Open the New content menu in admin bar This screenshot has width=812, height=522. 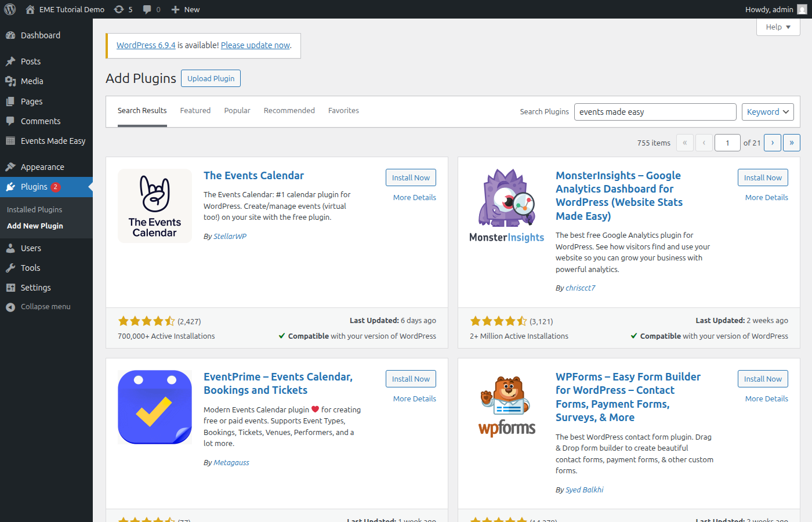[x=185, y=9]
